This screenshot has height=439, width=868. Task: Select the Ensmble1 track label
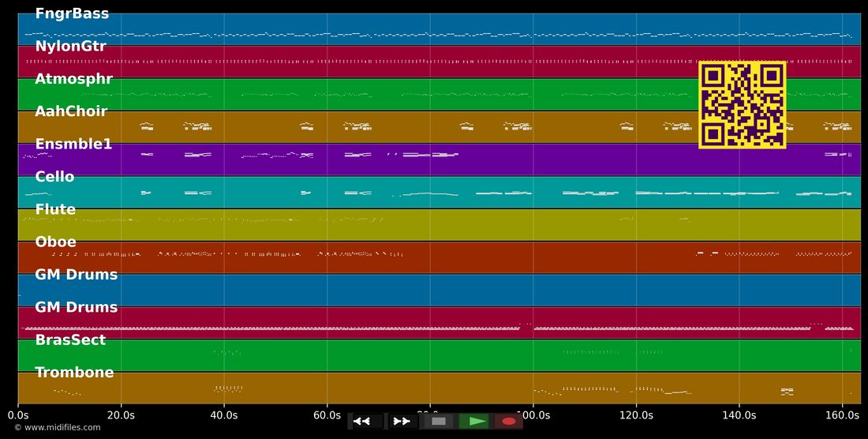[73, 144]
